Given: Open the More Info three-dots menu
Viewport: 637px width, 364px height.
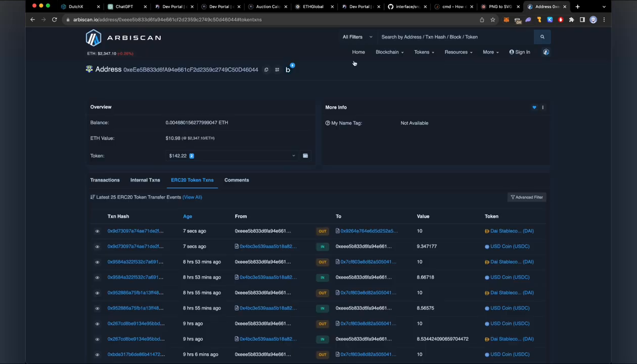Looking at the screenshot, I should [543, 107].
